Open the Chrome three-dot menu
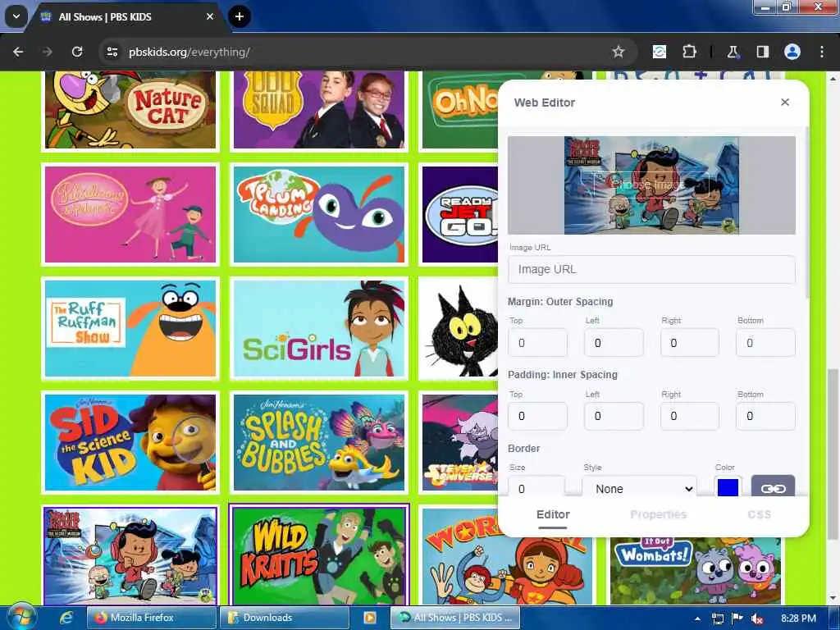 coord(822,52)
